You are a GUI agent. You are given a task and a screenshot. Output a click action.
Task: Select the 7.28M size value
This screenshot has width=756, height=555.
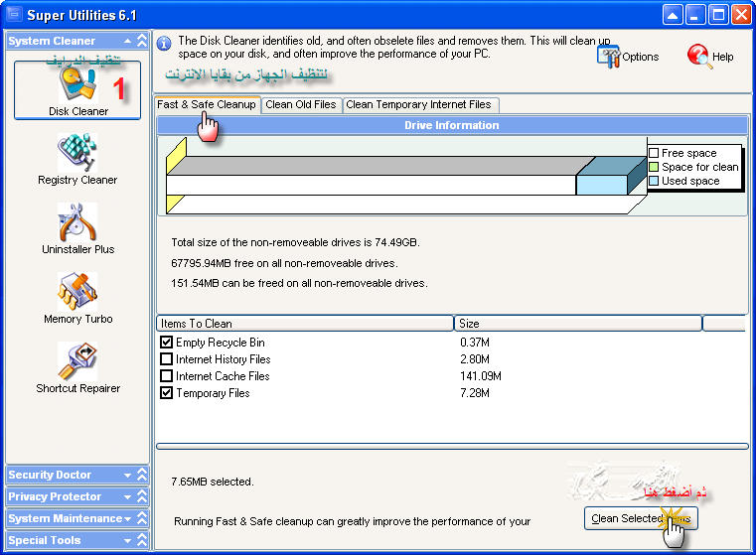[x=475, y=392]
